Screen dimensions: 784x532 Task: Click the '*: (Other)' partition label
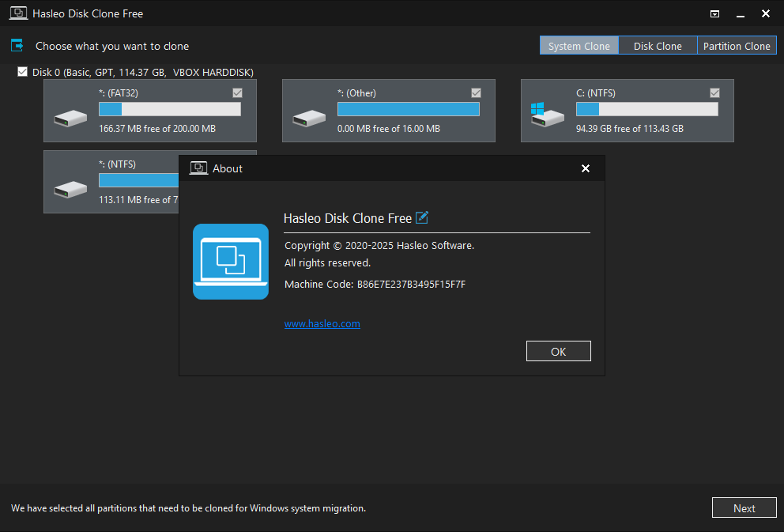coord(356,93)
